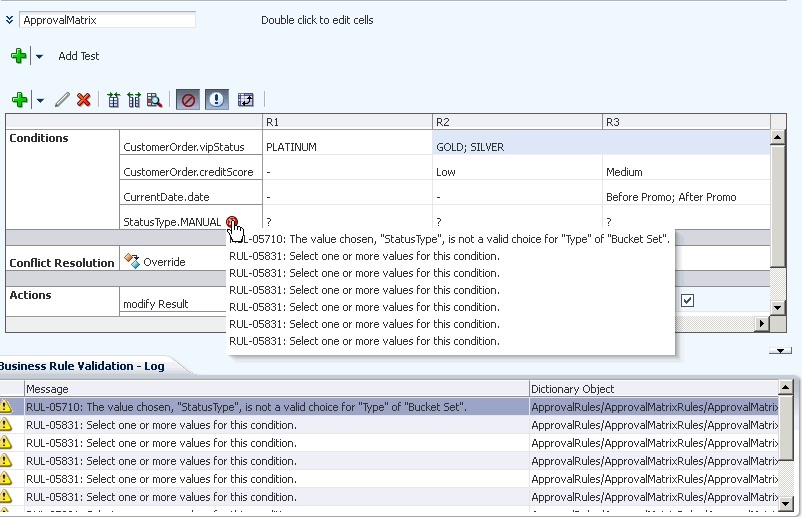802x517 pixels.
Task: Click the split table columns icon
Action: coord(134,100)
